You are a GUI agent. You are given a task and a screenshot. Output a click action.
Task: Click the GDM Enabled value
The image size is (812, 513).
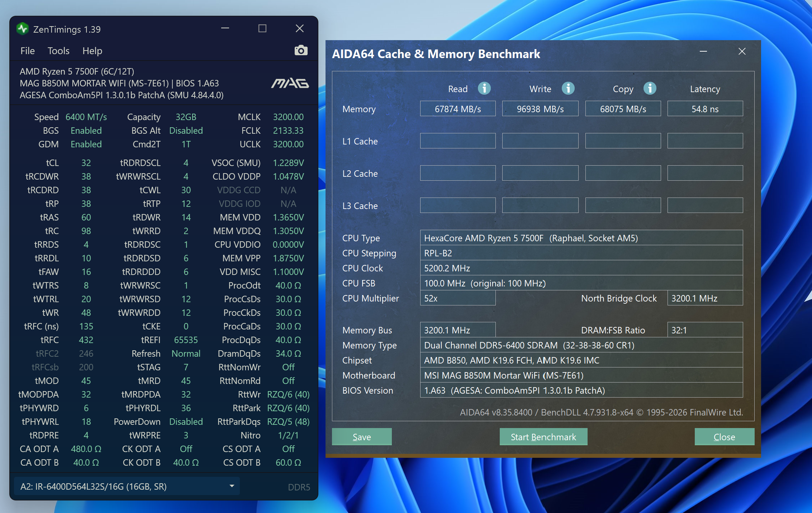(86, 144)
